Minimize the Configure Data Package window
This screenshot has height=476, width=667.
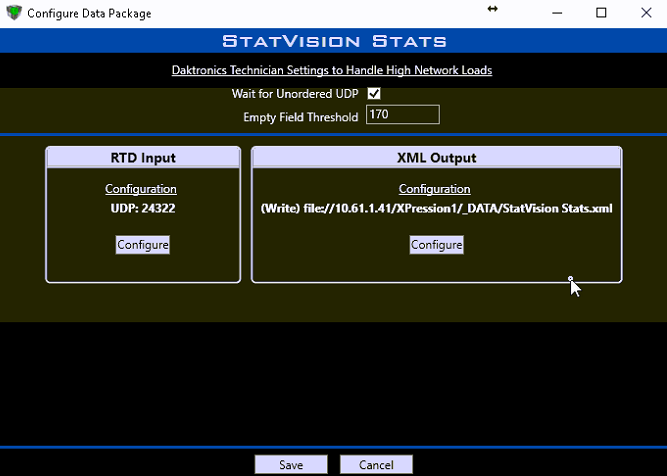pos(556,13)
